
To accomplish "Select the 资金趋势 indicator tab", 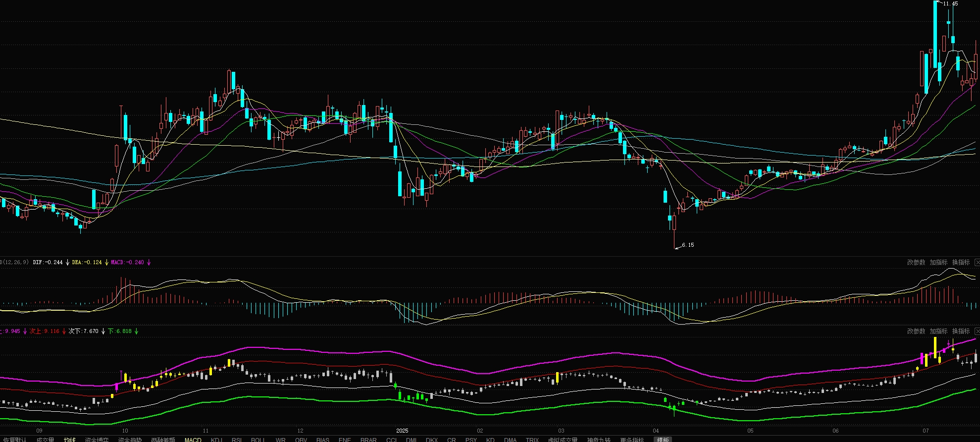I will click(x=130, y=440).
